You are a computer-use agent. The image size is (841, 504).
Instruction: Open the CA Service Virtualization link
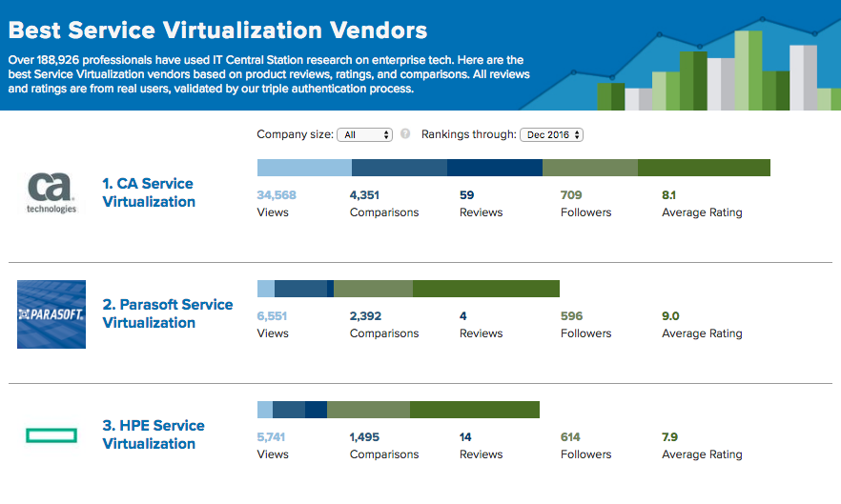pos(149,192)
